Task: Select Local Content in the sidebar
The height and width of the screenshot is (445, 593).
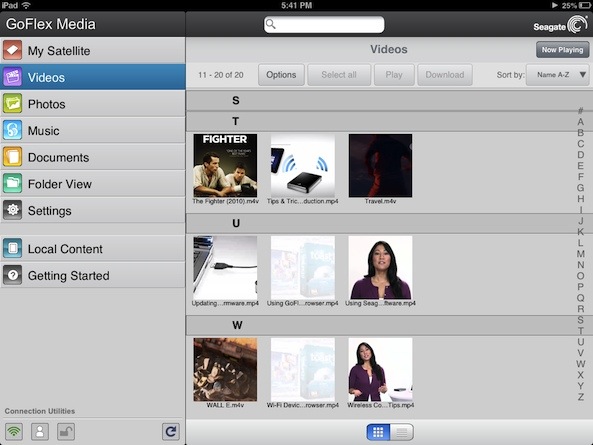Action: pyautogui.click(x=93, y=249)
